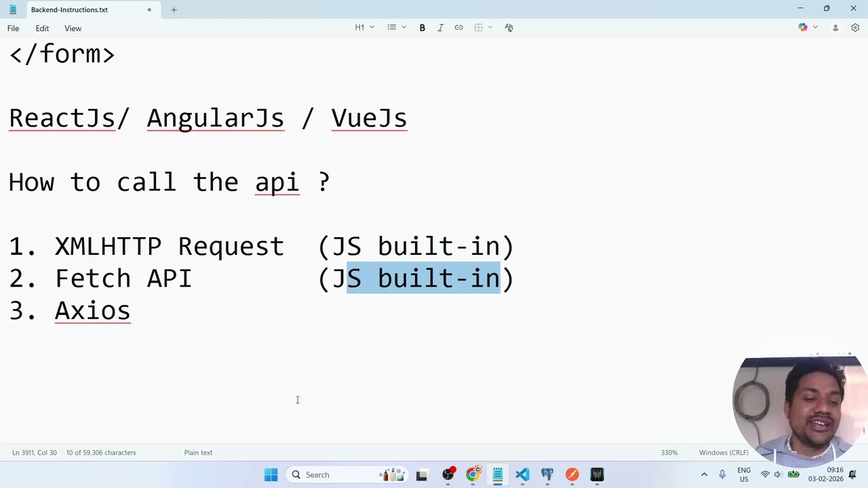Show hidden tray icons chevron
This screenshot has width=868, height=488.
click(704, 474)
